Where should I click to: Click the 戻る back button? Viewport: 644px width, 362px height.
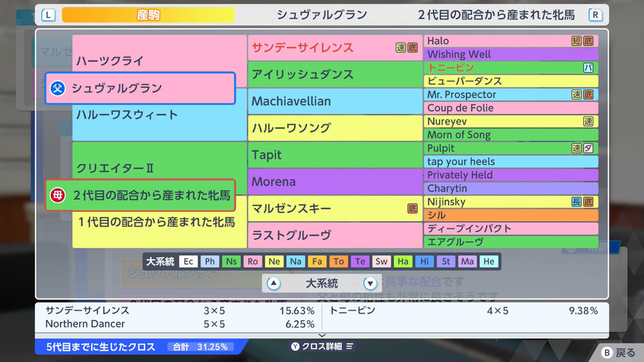(618, 353)
